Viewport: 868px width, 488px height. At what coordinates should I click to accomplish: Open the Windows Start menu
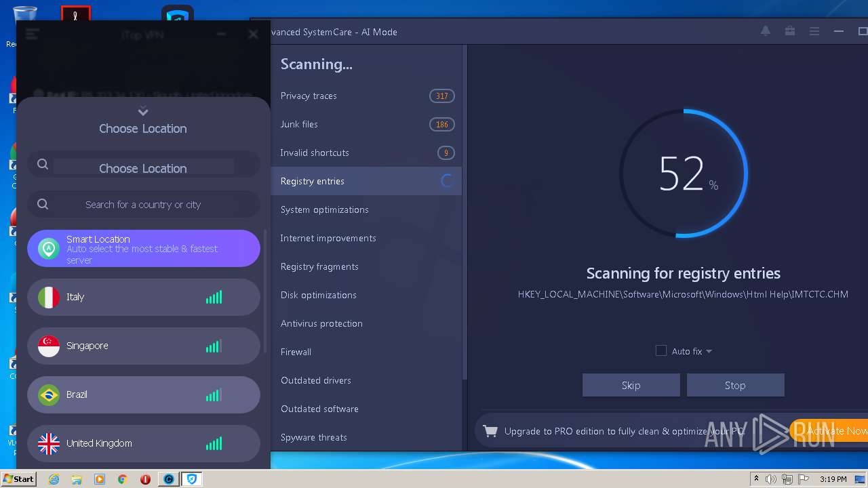coord(19,479)
